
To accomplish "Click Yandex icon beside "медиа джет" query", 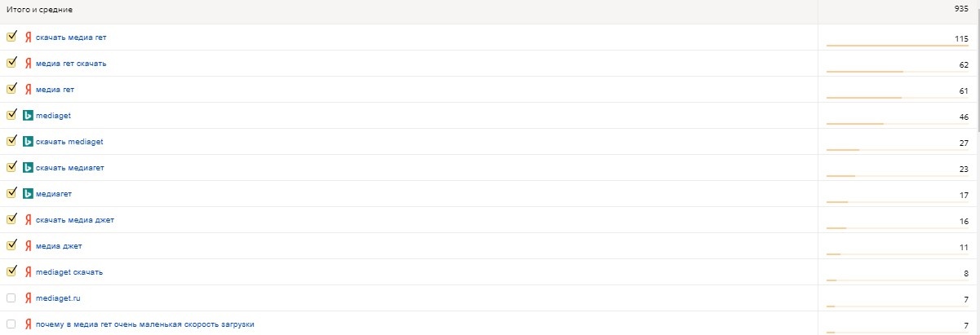I will click(x=28, y=246).
